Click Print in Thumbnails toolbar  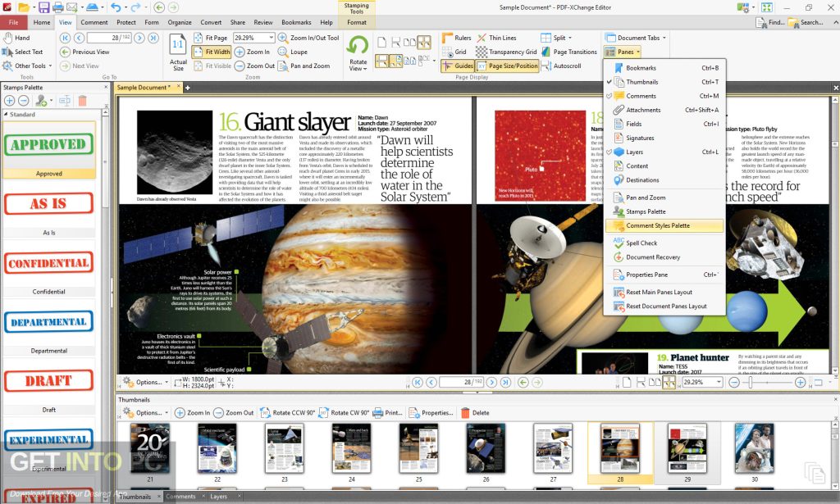point(387,413)
